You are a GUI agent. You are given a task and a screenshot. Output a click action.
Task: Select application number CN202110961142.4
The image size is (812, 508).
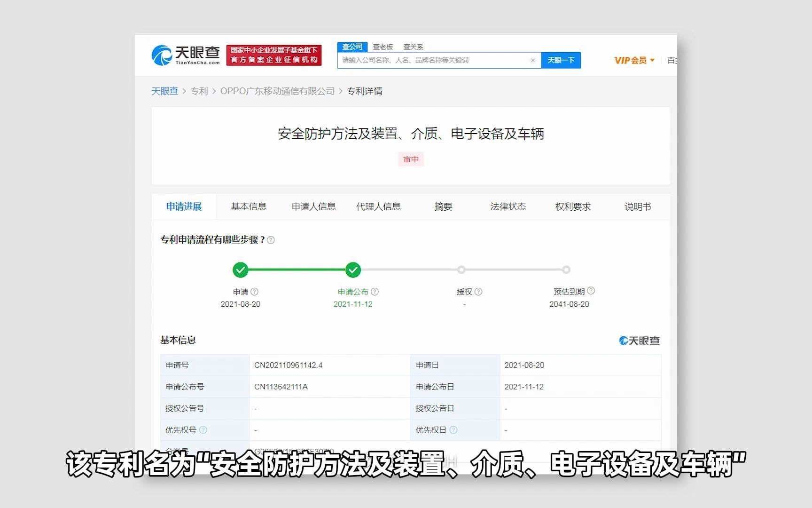point(289,365)
